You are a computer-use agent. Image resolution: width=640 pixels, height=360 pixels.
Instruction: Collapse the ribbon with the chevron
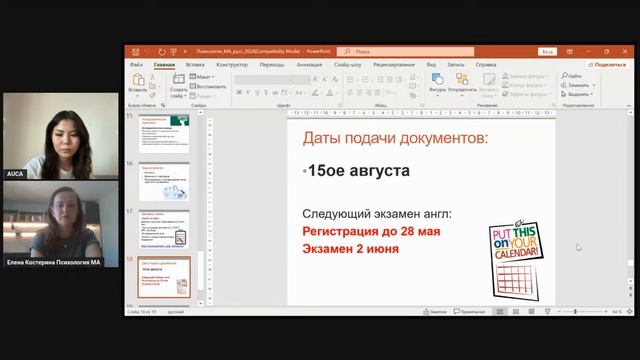click(x=629, y=106)
